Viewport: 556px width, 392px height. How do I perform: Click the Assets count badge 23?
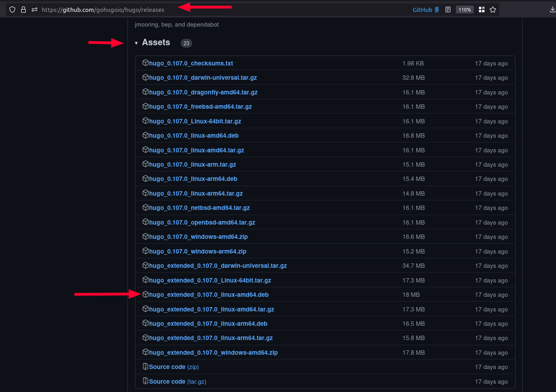click(x=186, y=43)
